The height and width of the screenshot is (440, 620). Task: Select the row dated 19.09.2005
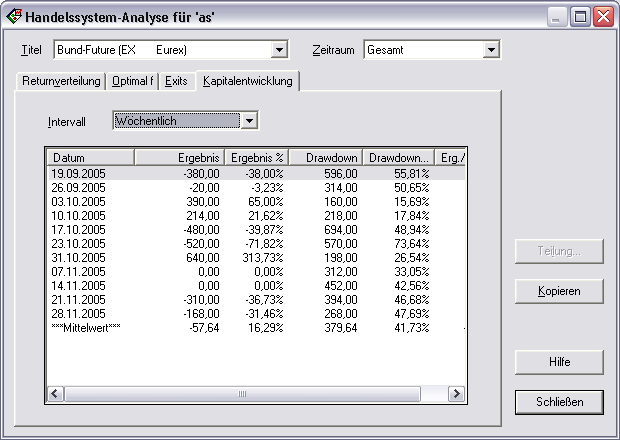tap(256, 174)
